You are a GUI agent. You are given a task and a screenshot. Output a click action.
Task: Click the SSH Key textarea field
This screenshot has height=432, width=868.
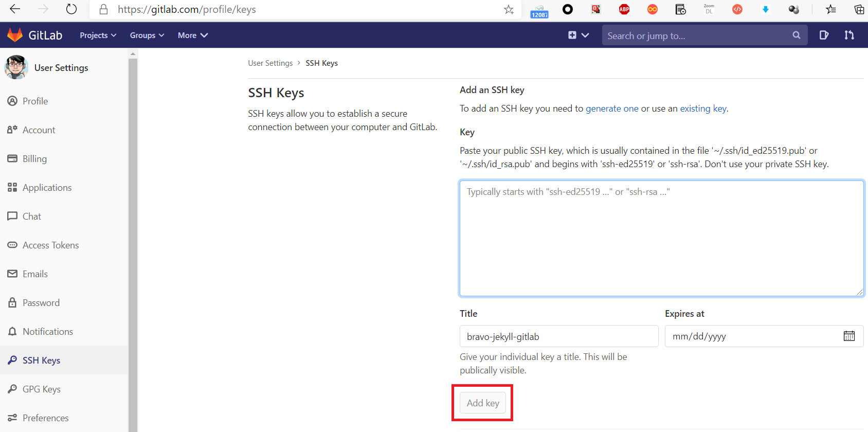(661, 238)
